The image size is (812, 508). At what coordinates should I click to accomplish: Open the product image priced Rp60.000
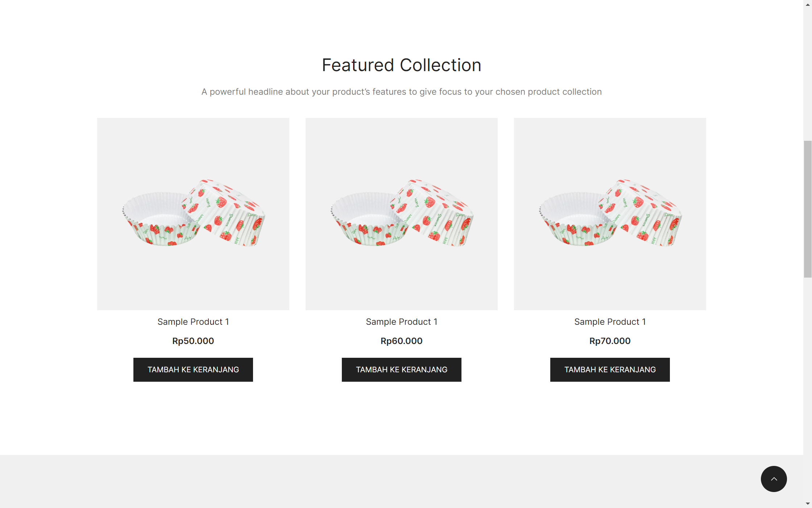402,214
